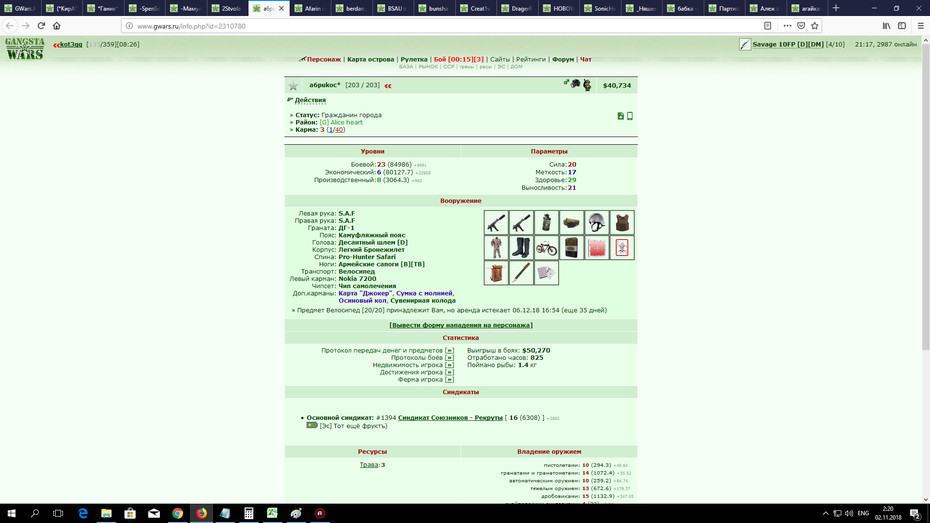Open the red self-healing chip icon
Screen dimensions: 930x523
597,248
